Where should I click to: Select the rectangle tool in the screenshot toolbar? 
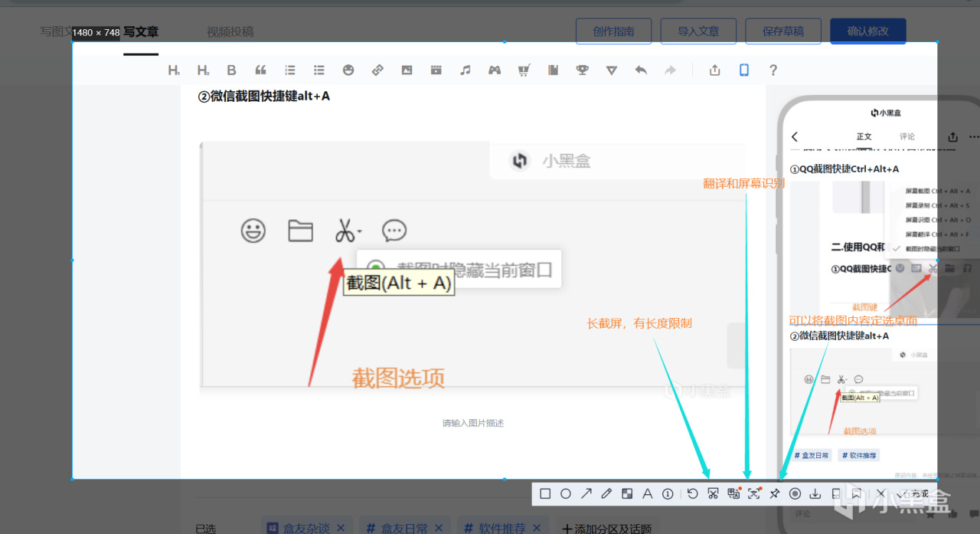545,494
